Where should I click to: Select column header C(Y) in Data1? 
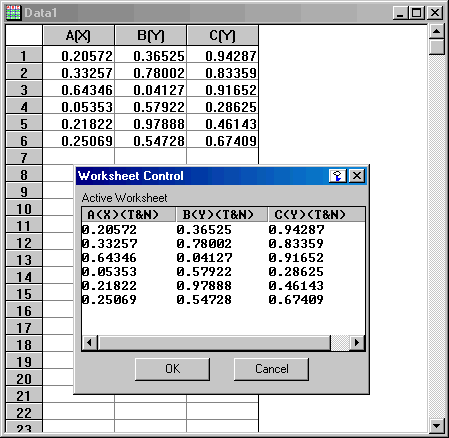[222, 35]
